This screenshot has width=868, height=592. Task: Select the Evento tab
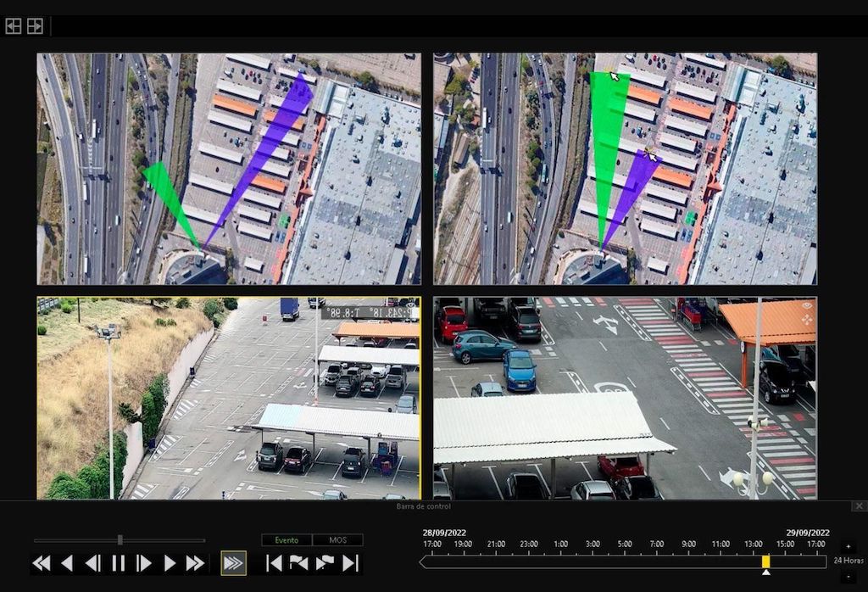click(x=287, y=540)
